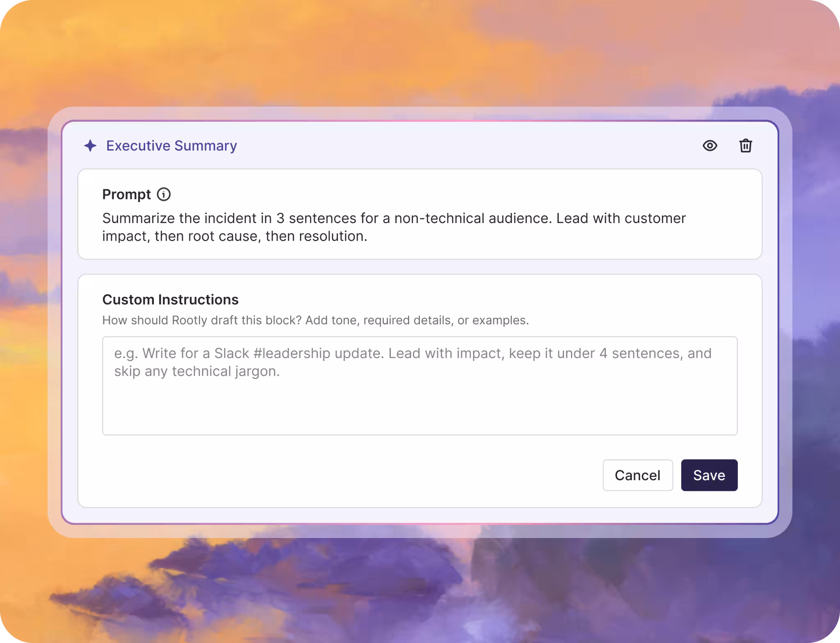
Task: Click the sparkle AI icon beside Executive Summary
Action: pos(90,146)
